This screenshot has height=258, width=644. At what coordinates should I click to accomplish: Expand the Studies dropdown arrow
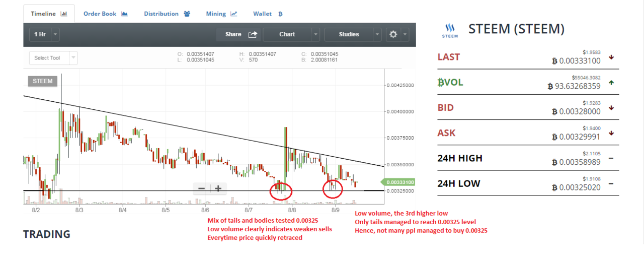pyautogui.click(x=377, y=34)
